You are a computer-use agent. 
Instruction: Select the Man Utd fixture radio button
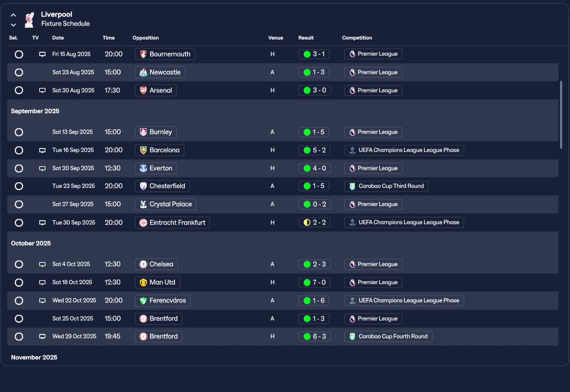pos(19,282)
